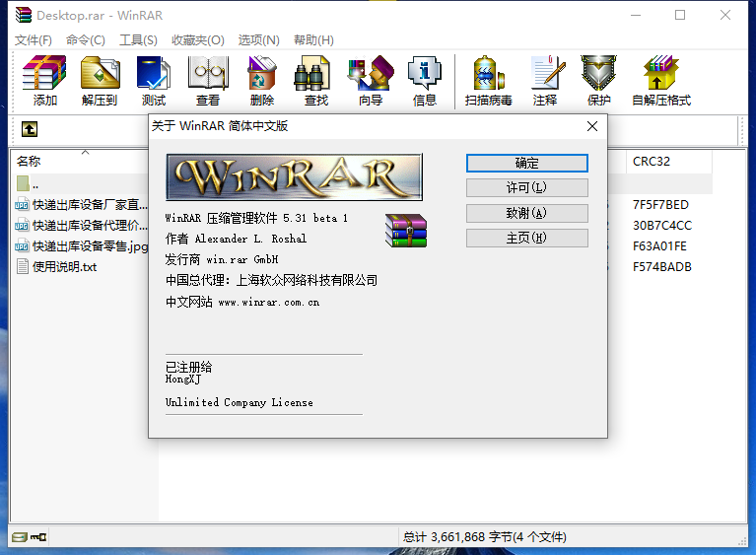Click CRC32 value 7F5F7BED
This screenshot has height=555, width=756.
(660, 205)
